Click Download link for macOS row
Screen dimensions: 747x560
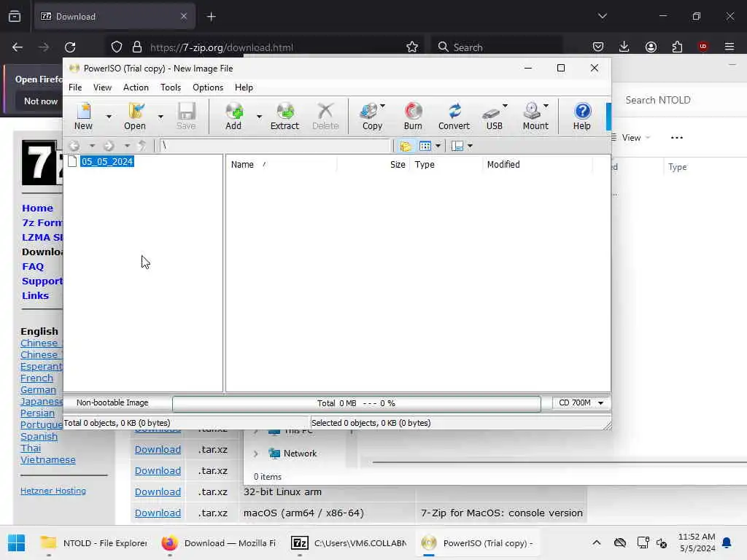coord(158,513)
